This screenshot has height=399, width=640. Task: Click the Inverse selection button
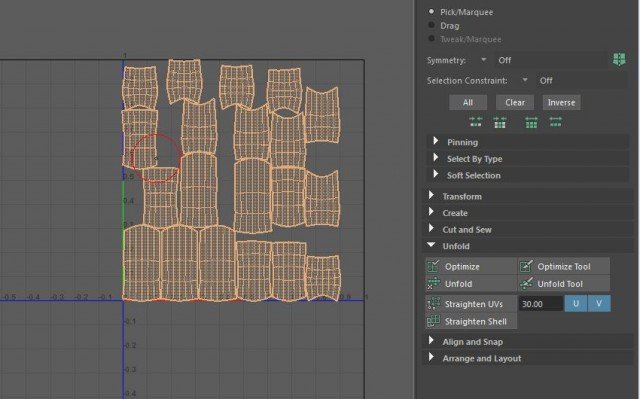pyautogui.click(x=561, y=102)
